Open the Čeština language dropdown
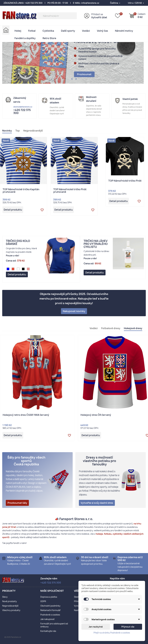The image size is (148, 644). point(115,3)
